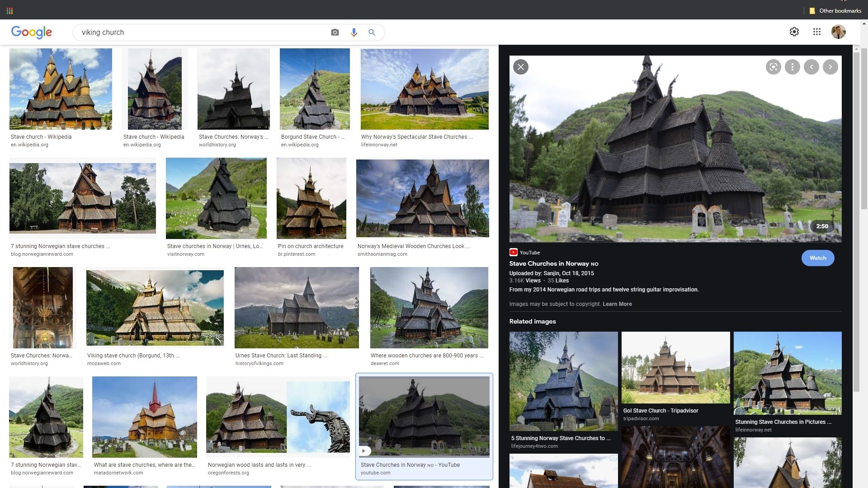Open the related dark church interior image

tap(675, 457)
